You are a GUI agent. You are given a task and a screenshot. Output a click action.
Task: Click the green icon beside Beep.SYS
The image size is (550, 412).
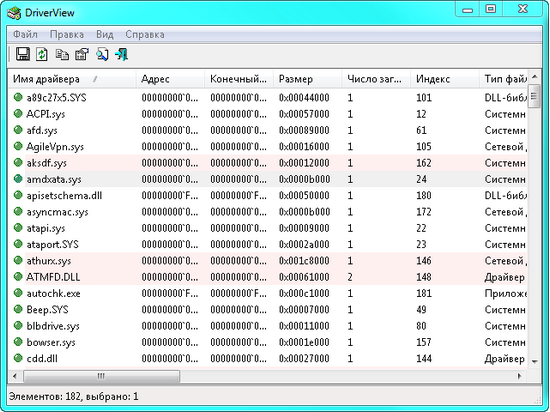click(18, 309)
